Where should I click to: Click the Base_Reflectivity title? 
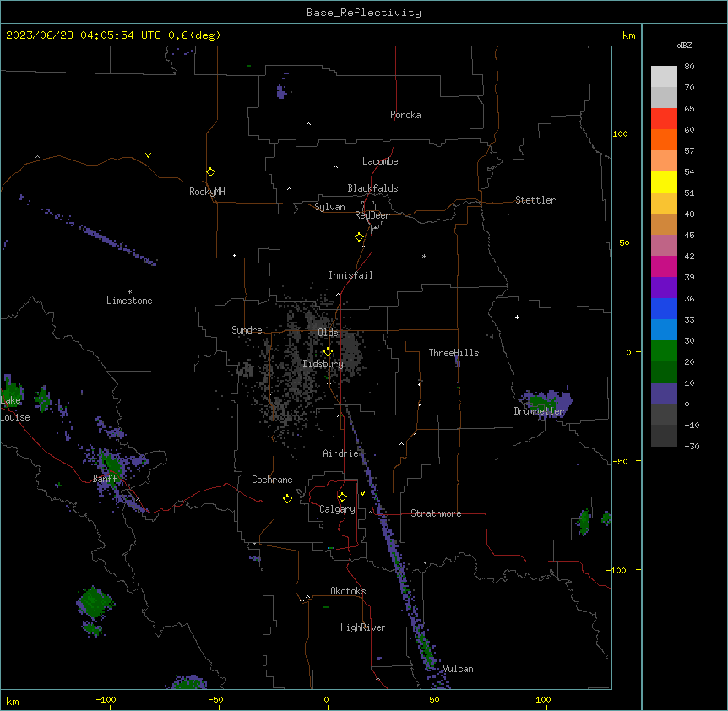point(364,13)
